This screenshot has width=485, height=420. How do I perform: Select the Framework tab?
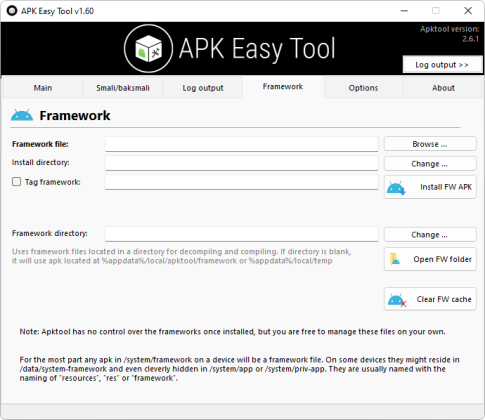pos(283,87)
